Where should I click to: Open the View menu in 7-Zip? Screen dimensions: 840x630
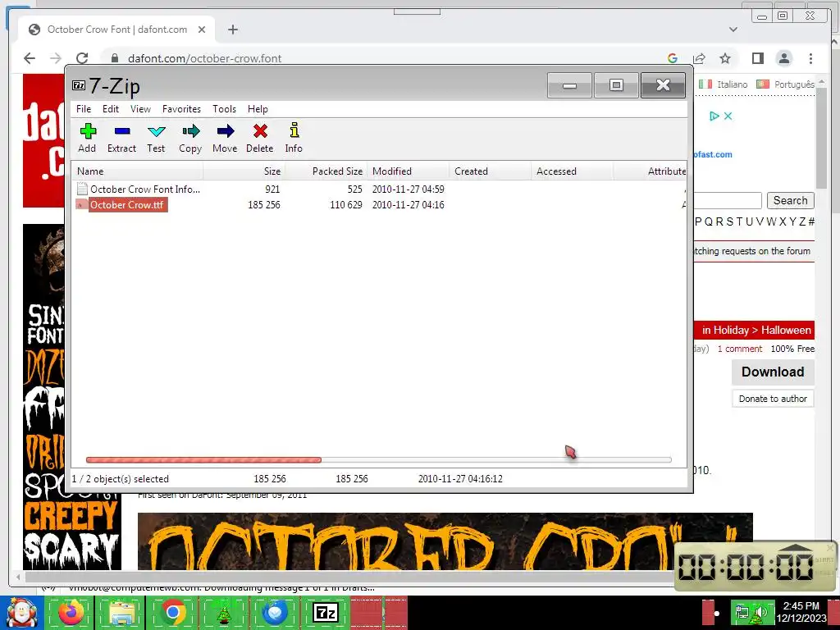pyautogui.click(x=140, y=109)
